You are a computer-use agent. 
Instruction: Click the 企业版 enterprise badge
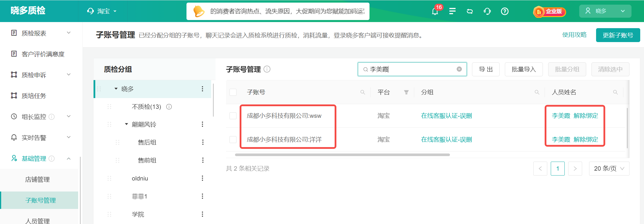(x=550, y=11)
